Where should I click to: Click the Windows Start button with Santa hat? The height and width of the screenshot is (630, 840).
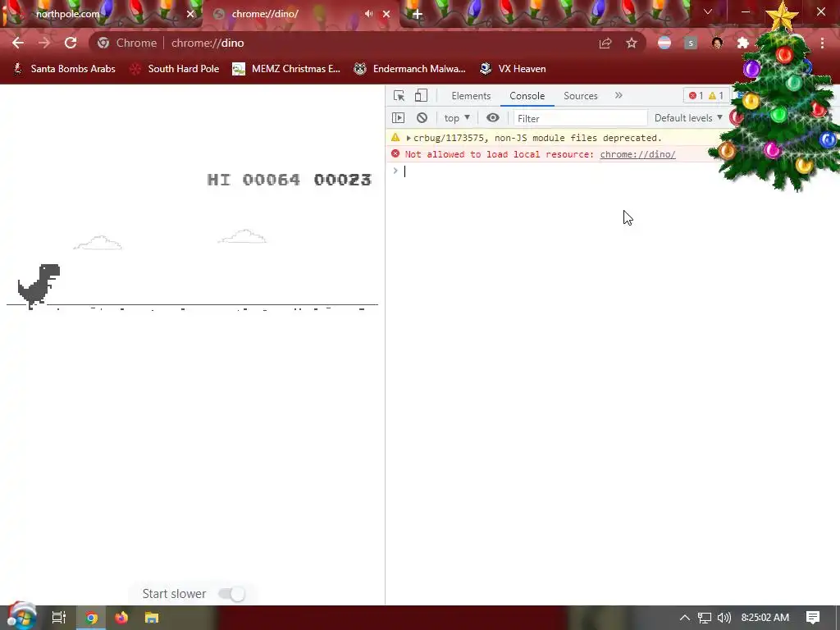point(21,617)
